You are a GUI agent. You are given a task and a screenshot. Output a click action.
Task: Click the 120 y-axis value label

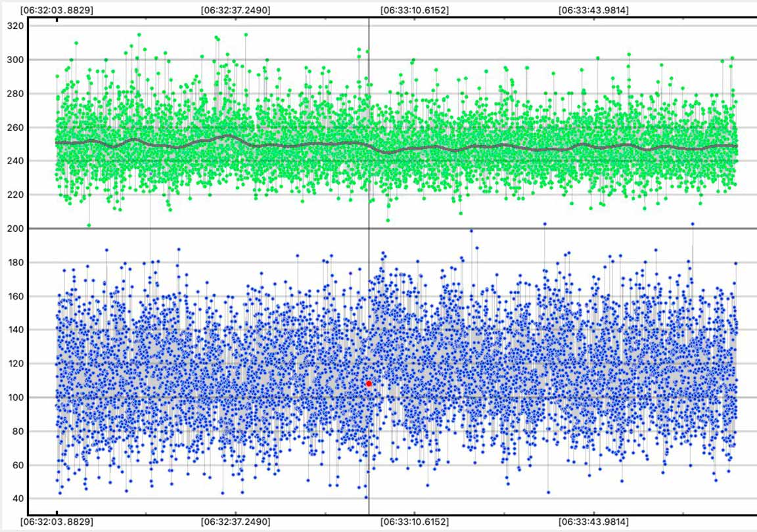(x=14, y=363)
